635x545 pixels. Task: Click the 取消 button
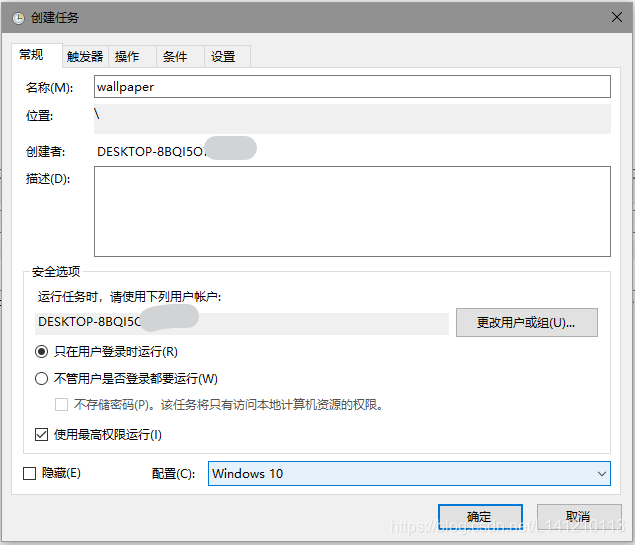[x=579, y=517]
